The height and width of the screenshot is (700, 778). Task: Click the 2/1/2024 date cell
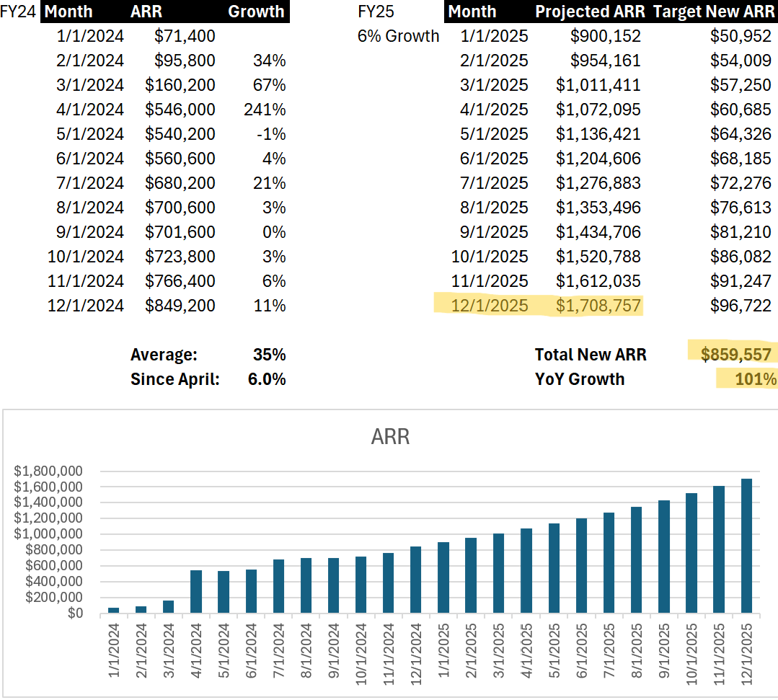90,61
